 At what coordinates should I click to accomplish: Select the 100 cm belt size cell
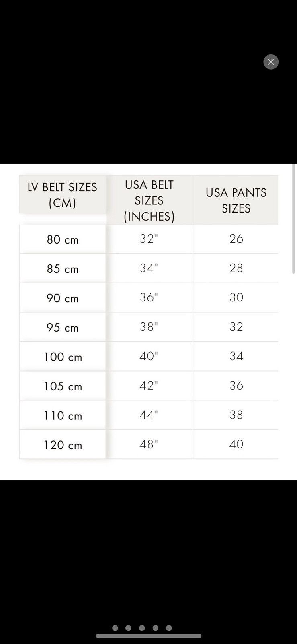click(63, 357)
